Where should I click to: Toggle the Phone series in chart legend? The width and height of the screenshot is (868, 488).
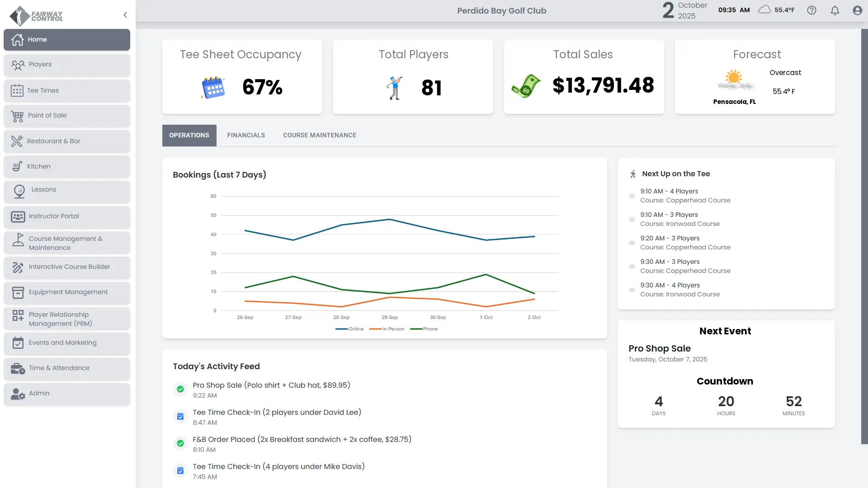click(x=424, y=329)
